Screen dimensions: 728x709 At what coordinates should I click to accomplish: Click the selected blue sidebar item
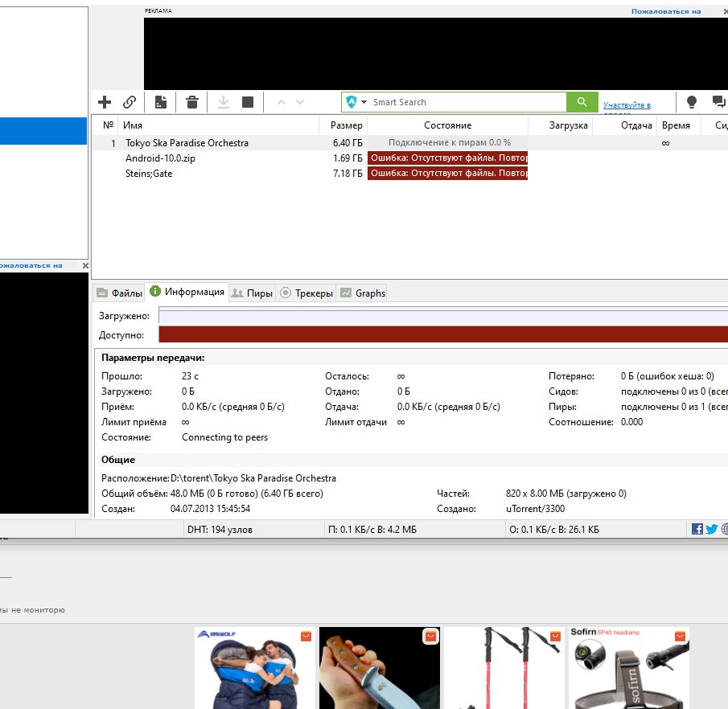point(43,131)
